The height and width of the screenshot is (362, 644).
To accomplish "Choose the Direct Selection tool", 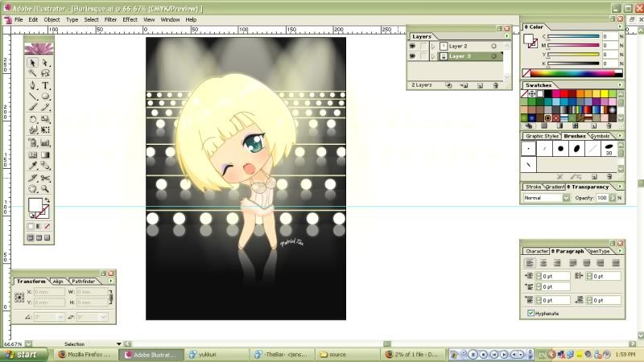I will click(x=46, y=62).
